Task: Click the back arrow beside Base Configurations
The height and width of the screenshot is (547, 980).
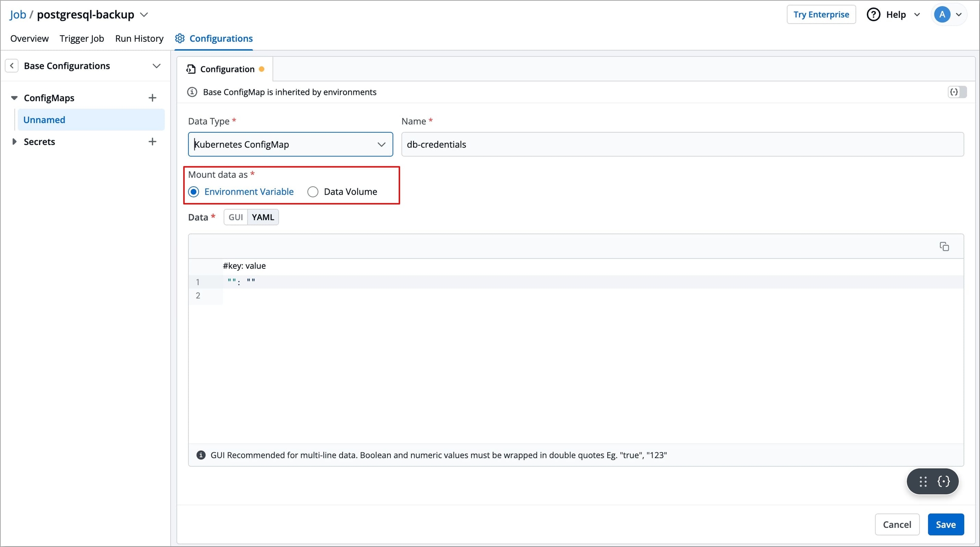Action: 12,66
